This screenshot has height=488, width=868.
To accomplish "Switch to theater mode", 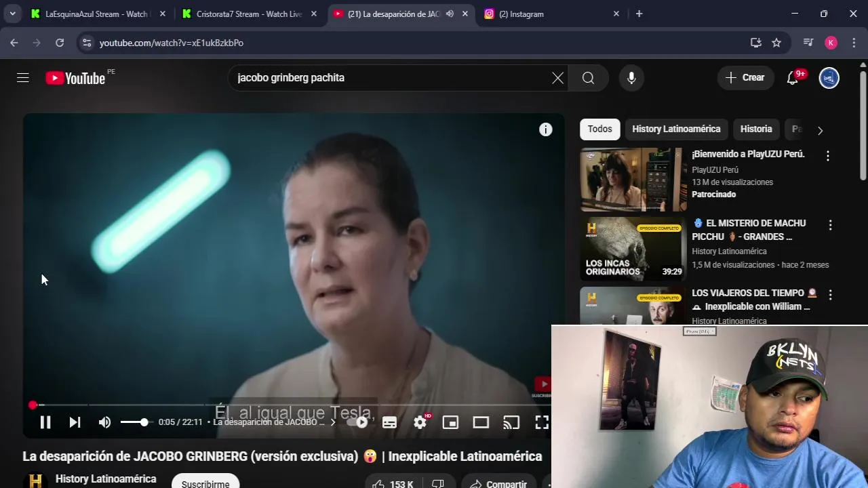I will [x=481, y=422].
